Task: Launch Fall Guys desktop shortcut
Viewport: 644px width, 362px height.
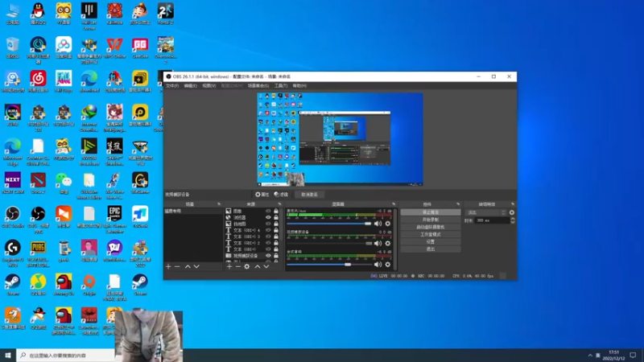Action: pos(64,81)
